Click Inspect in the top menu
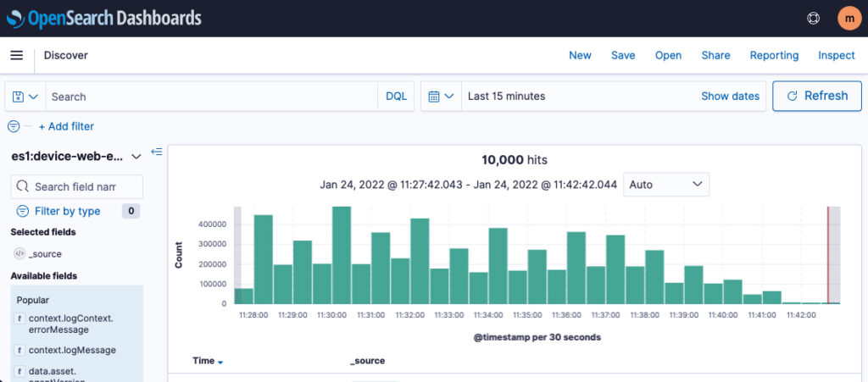 (837, 55)
